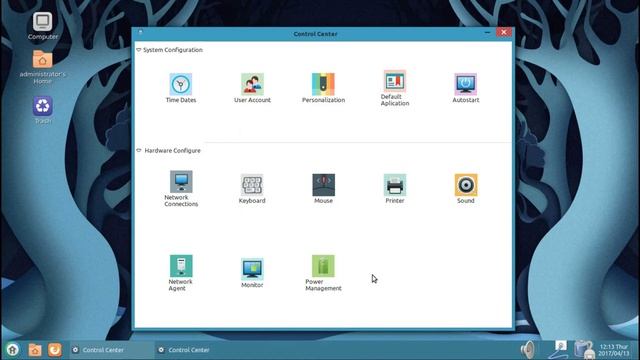Open Sound settings
This screenshot has height=360, width=640.
coord(466,189)
